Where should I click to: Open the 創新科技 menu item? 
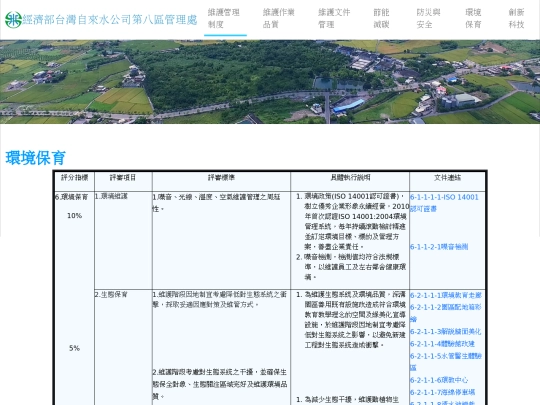[x=516, y=19]
